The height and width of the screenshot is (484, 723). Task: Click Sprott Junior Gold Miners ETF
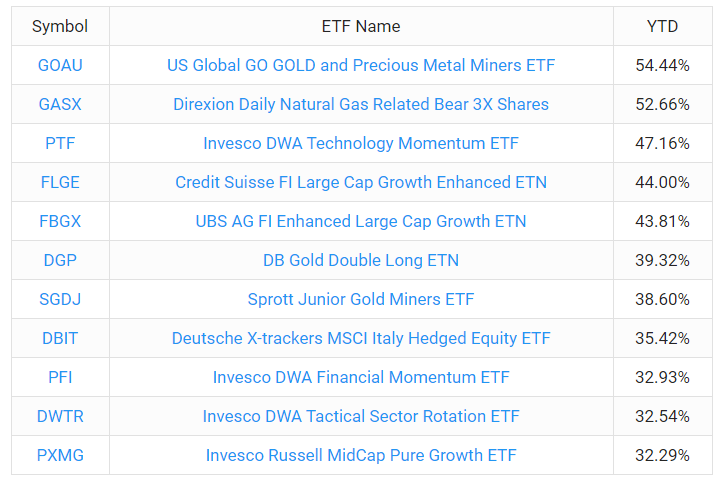pos(361,299)
